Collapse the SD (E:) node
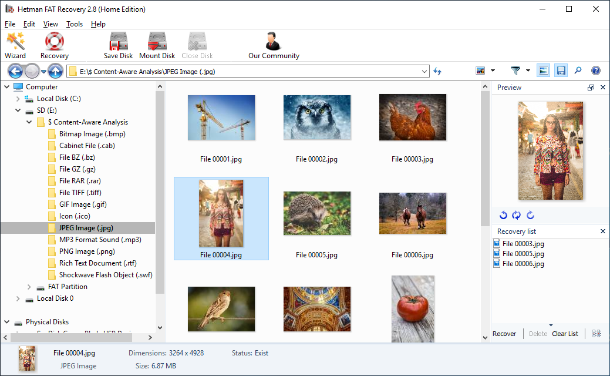This screenshot has height=376, width=610. [18, 110]
